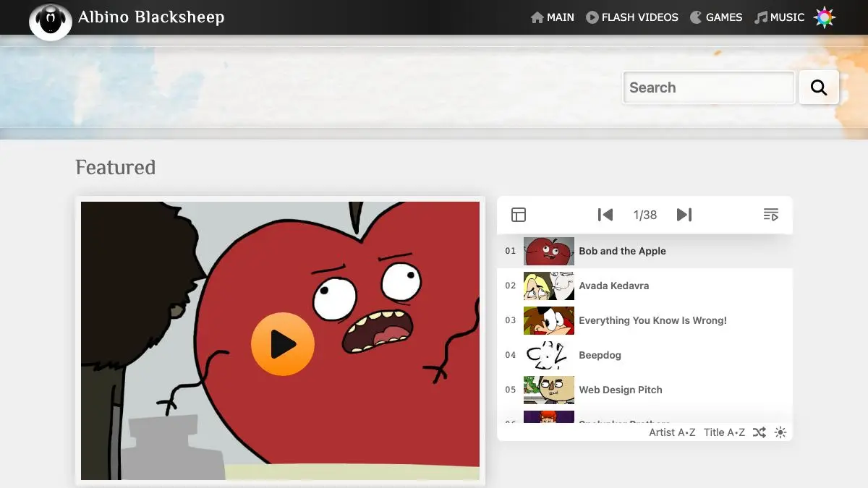
Task: Click the Web Design Pitch thumbnail
Action: pyautogui.click(x=549, y=390)
